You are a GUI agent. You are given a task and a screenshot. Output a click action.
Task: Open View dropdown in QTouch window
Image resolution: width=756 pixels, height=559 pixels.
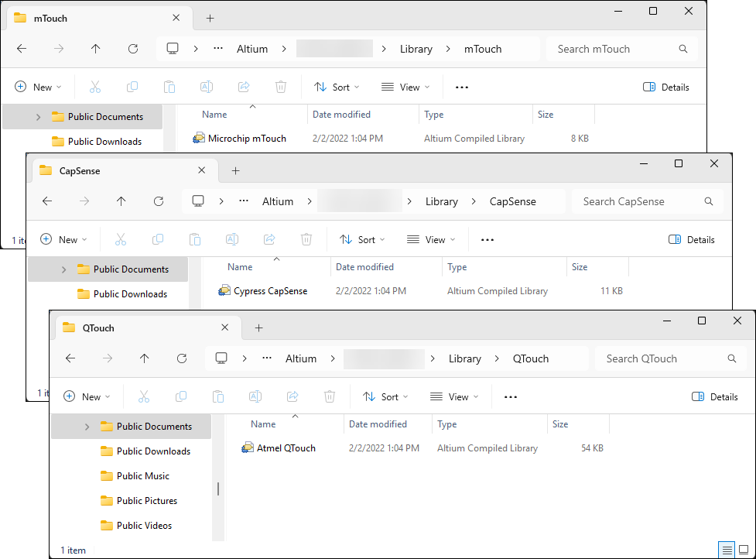coord(453,397)
